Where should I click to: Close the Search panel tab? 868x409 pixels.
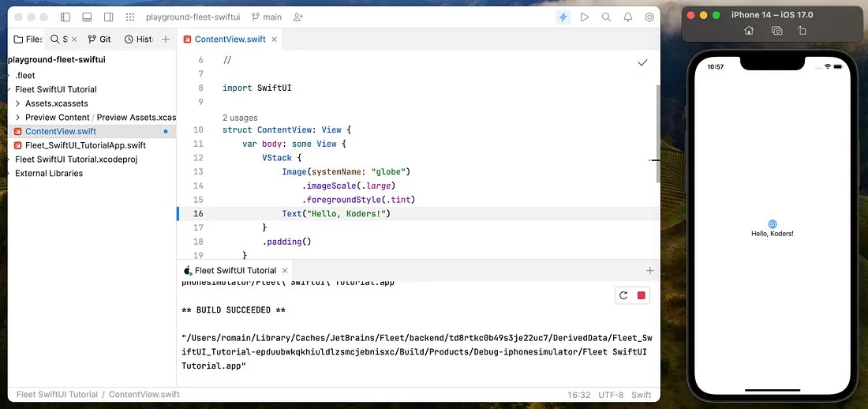(75, 39)
